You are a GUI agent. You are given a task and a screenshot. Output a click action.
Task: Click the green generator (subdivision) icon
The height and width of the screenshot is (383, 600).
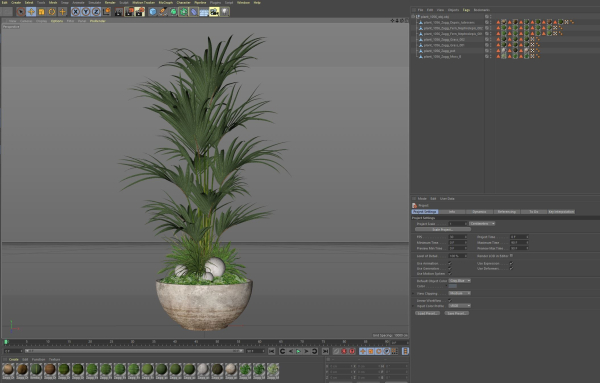(174, 12)
